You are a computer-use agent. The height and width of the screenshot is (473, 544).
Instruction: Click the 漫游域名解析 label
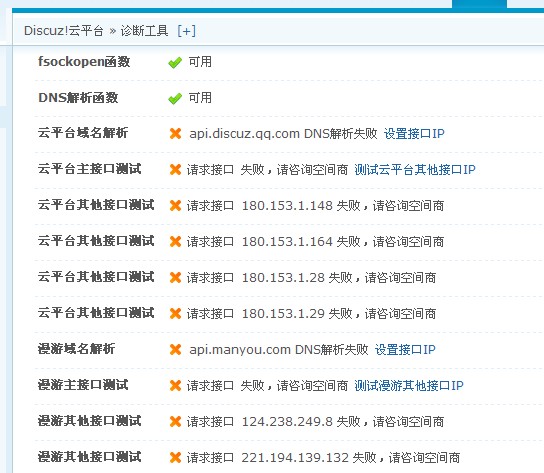point(76,349)
